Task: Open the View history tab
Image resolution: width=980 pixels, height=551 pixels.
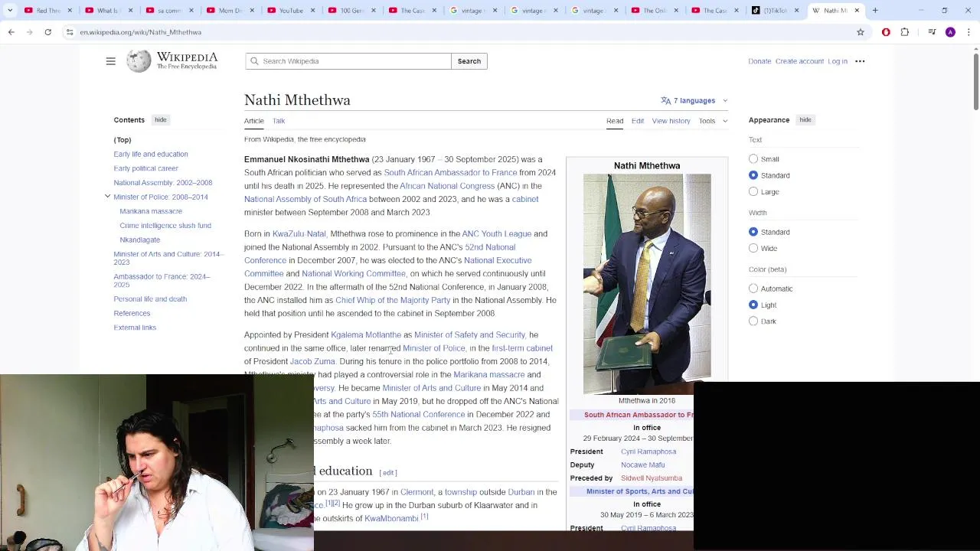Action: [x=671, y=121]
